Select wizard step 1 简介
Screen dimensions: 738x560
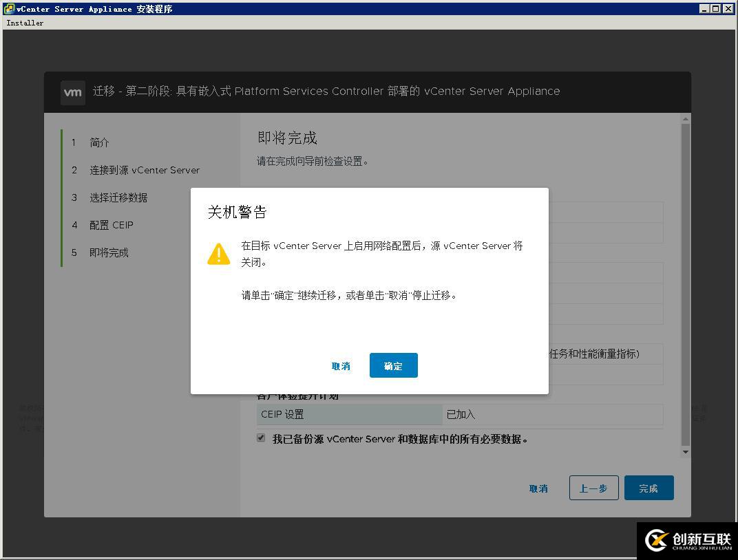point(99,142)
